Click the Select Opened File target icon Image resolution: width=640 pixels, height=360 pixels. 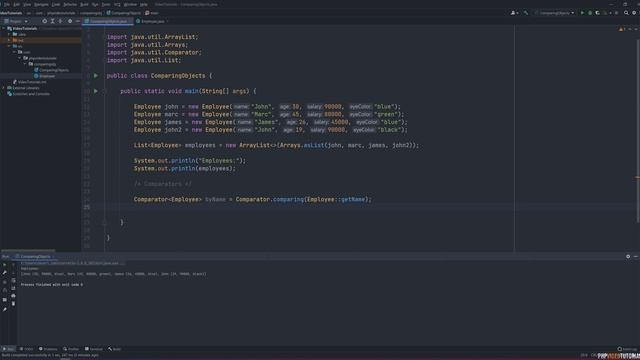(44, 21)
